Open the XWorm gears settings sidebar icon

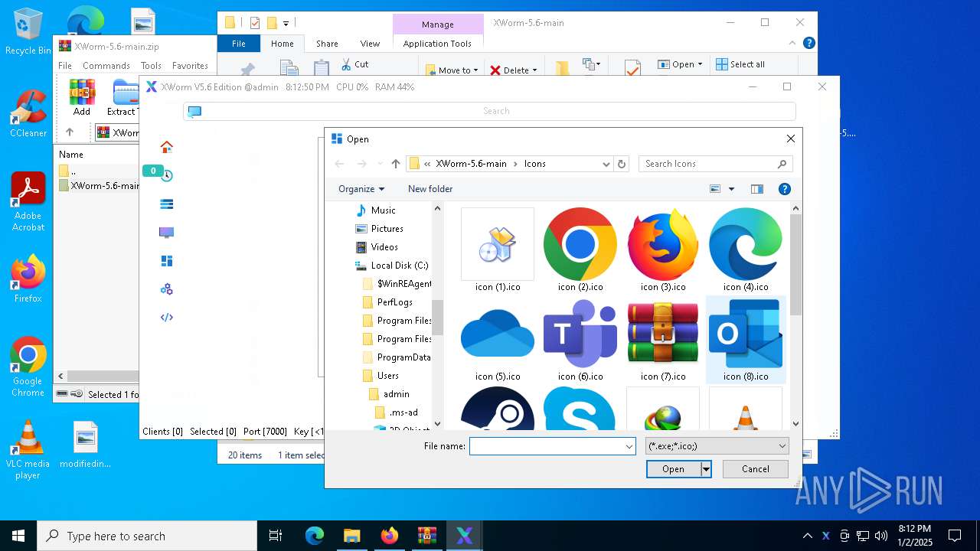(x=166, y=289)
